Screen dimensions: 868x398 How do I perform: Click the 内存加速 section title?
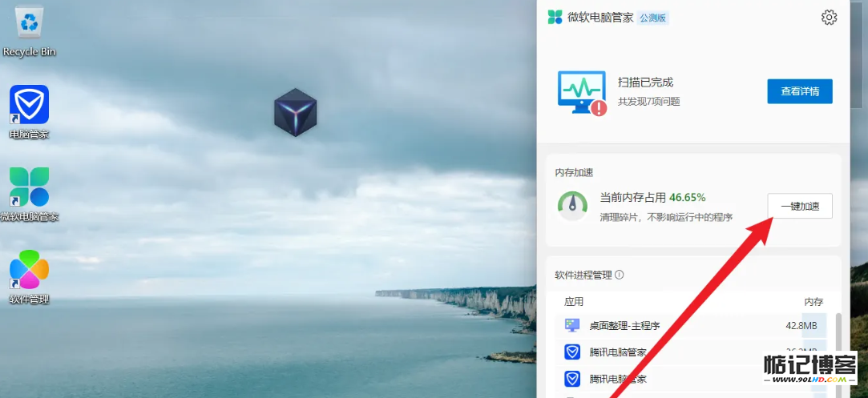[x=574, y=173]
